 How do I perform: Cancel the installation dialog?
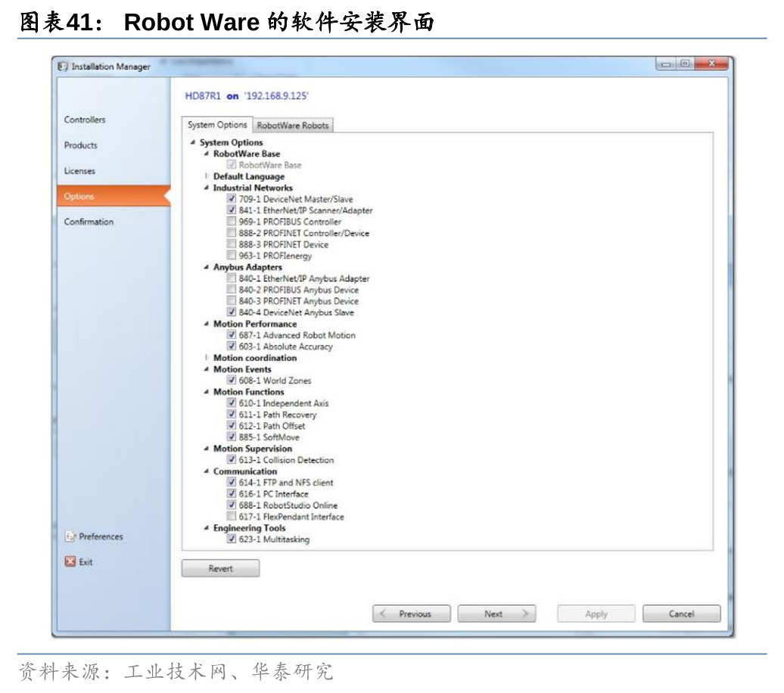(x=682, y=614)
